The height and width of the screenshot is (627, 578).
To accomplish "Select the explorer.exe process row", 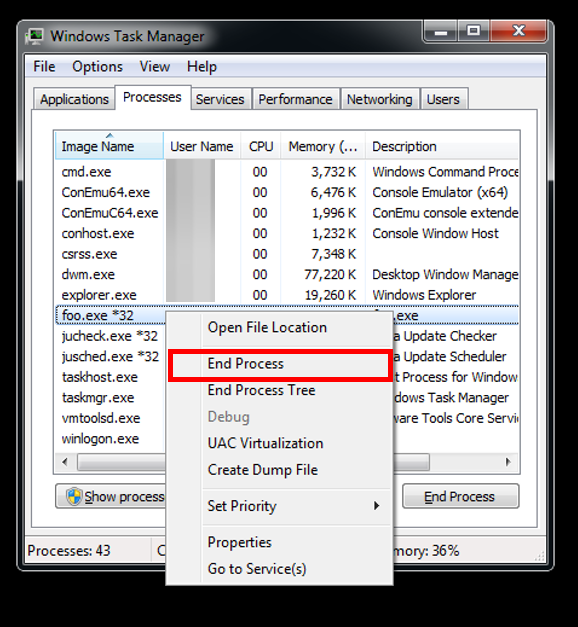I will [x=286, y=295].
